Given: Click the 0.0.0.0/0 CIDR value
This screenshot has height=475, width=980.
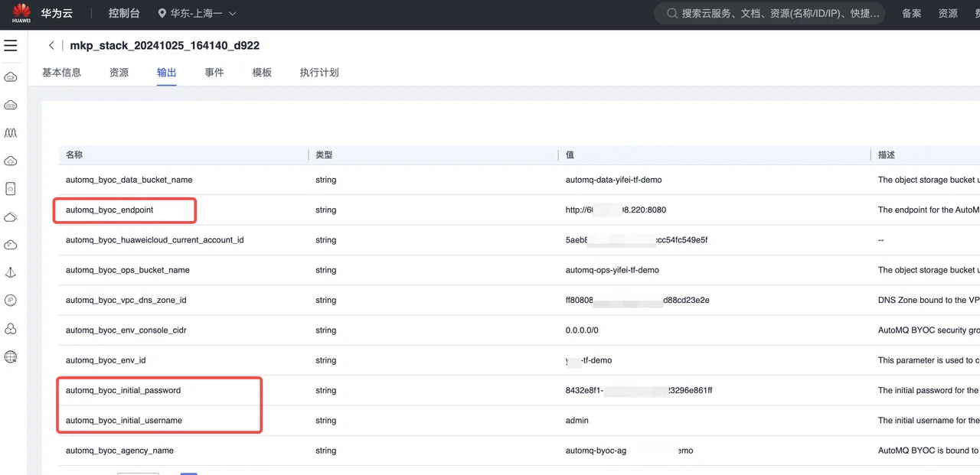Looking at the screenshot, I should pyautogui.click(x=582, y=330).
